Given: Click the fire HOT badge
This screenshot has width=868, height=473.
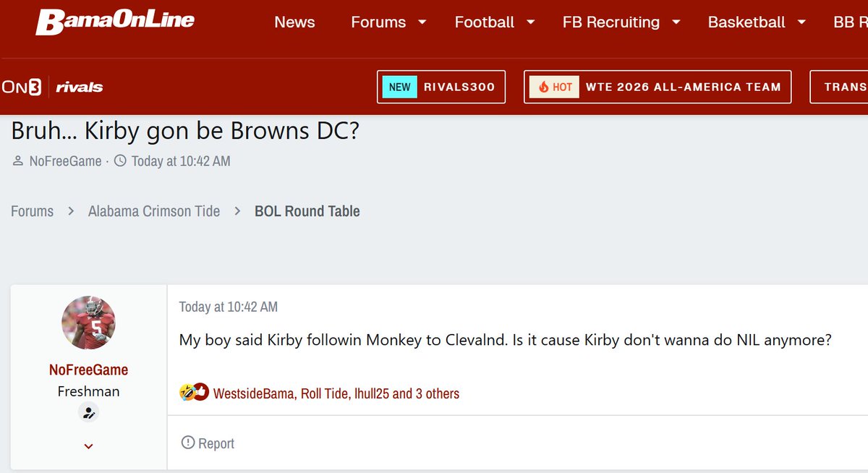Looking at the screenshot, I should (555, 87).
